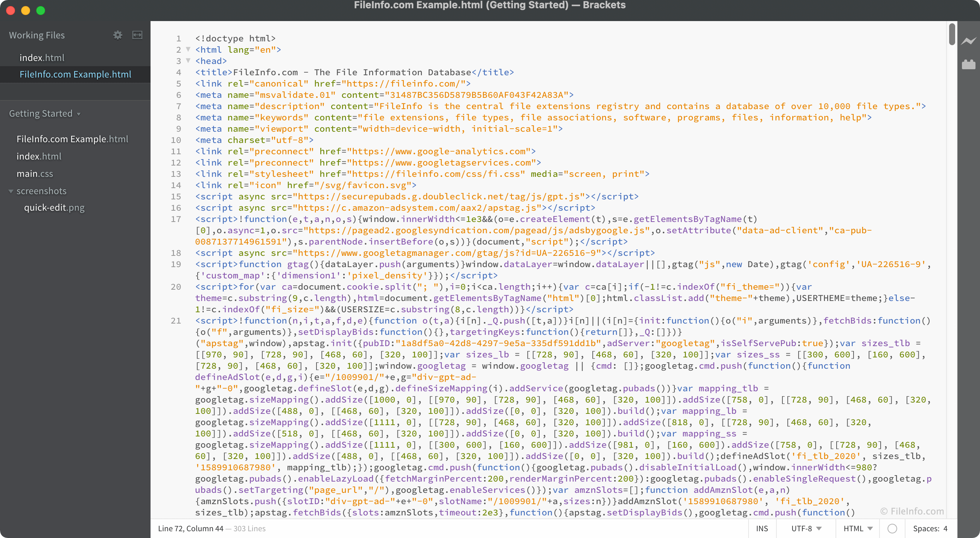980x538 pixels.
Task: Select the FileInfo.com Example.html working file
Action: (75, 74)
